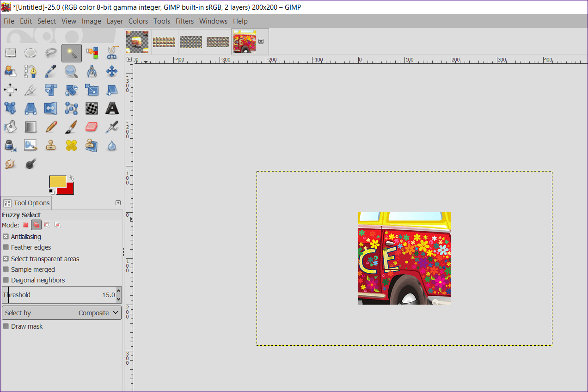Activate the Flip tool
The height and width of the screenshot is (392, 588).
(x=51, y=108)
